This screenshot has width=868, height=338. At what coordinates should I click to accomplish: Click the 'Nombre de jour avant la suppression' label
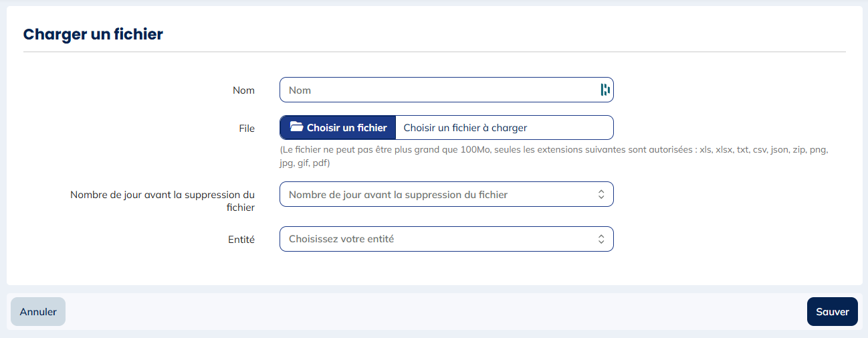coord(162,201)
